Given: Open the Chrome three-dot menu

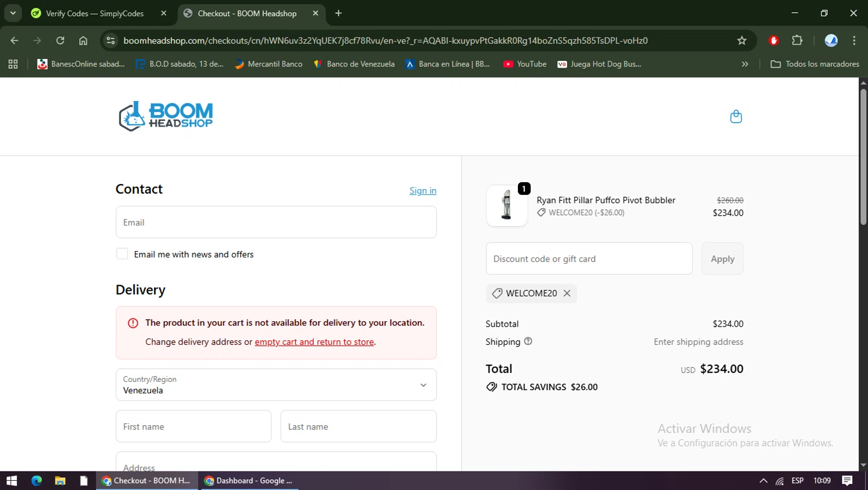Looking at the screenshot, I should pos(854,40).
